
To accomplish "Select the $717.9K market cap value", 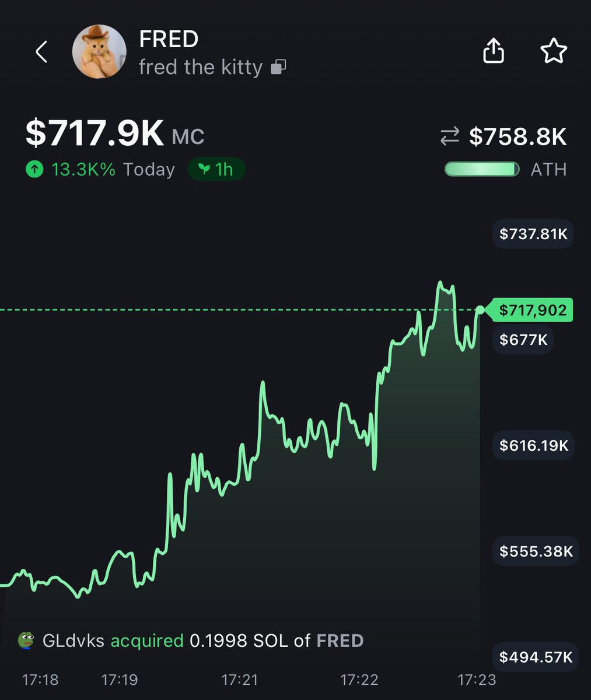I will pyautogui.click(x=95, y=133).
